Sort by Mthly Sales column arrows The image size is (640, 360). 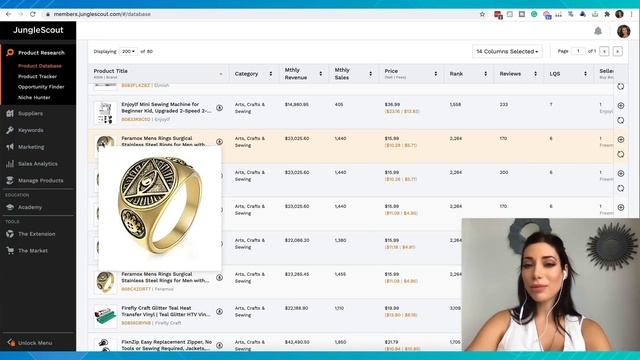tap(371, 74)
